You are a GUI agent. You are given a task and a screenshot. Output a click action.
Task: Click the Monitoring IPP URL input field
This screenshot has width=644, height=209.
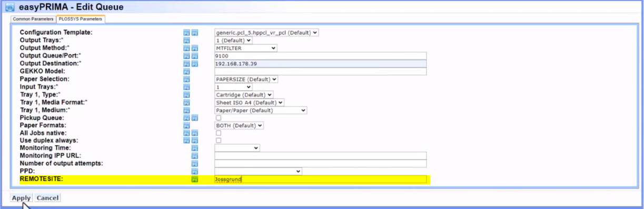[321, 156]
